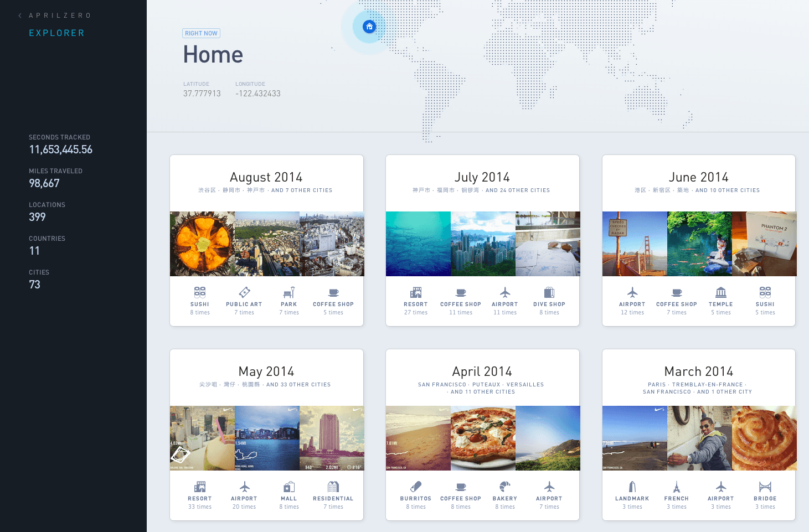Click the Residential icon in May 2014
The height and width of the screenshot is (532, 809).
pyautogui.click(x=333, y=487)
